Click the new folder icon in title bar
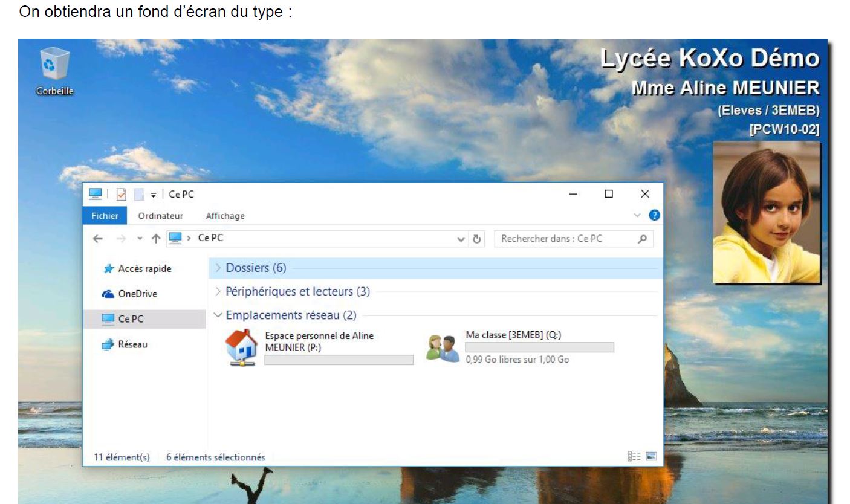The image size is (850, 504). [138, 194]
